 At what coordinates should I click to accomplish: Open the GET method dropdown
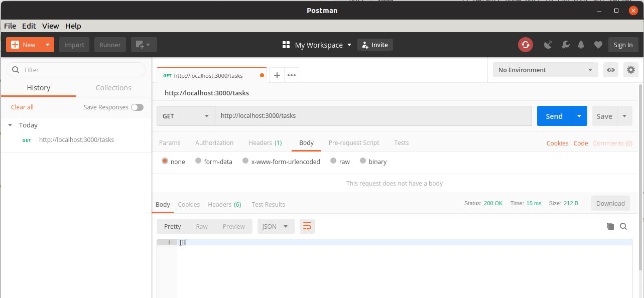pos(186,116)
